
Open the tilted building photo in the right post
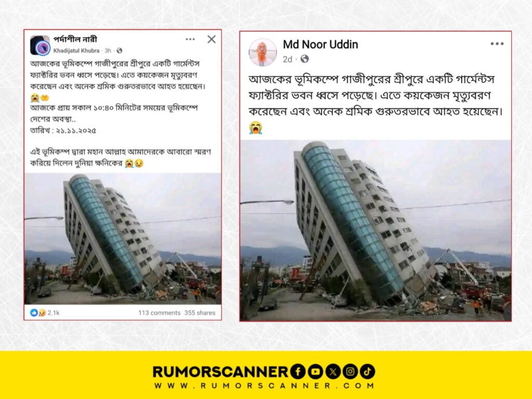click(x=376, y=230)
